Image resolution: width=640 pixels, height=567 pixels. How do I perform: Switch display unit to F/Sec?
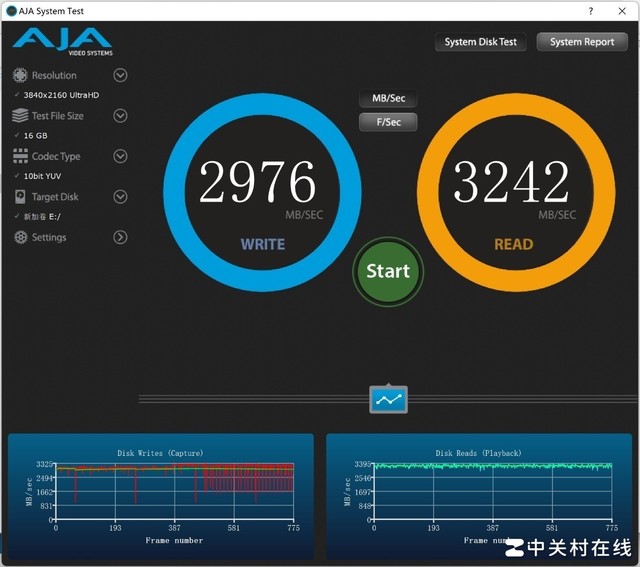tap(387, 122)
